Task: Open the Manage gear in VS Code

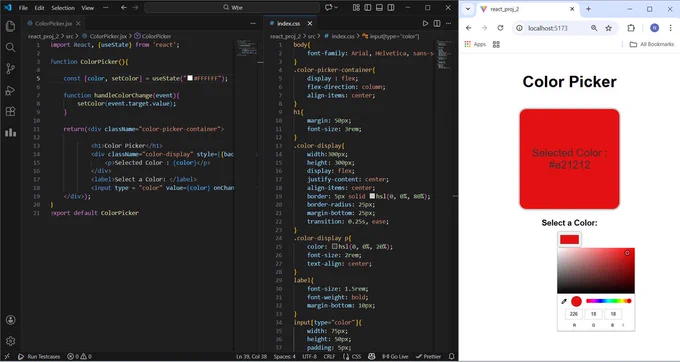Action: pyautogui.click(x=10, y=341)
